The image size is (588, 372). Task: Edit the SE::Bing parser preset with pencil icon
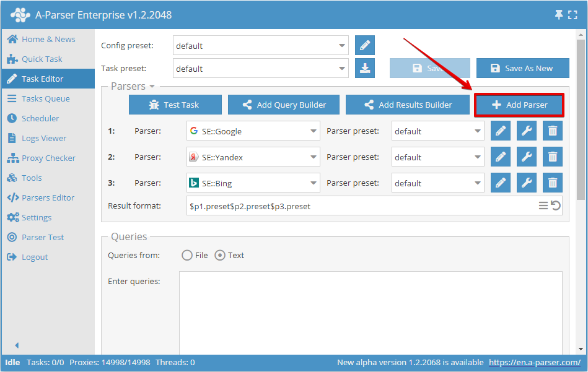[500, 183]
